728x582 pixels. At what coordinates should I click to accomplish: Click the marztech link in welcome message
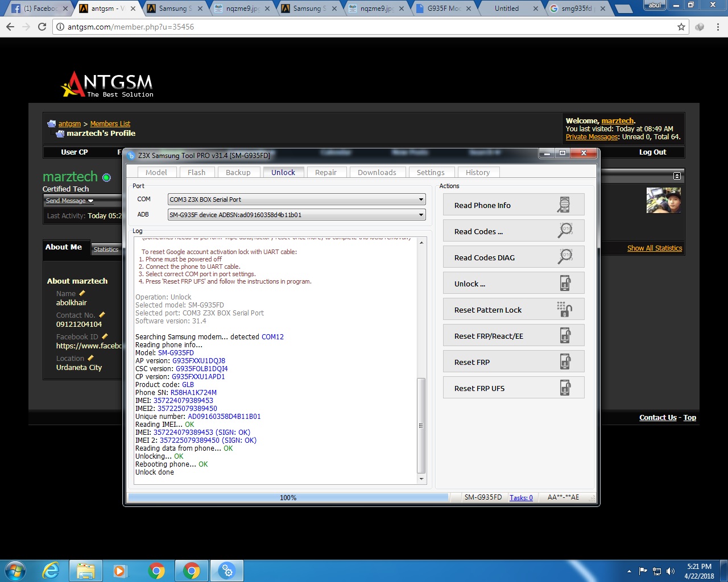617,120
